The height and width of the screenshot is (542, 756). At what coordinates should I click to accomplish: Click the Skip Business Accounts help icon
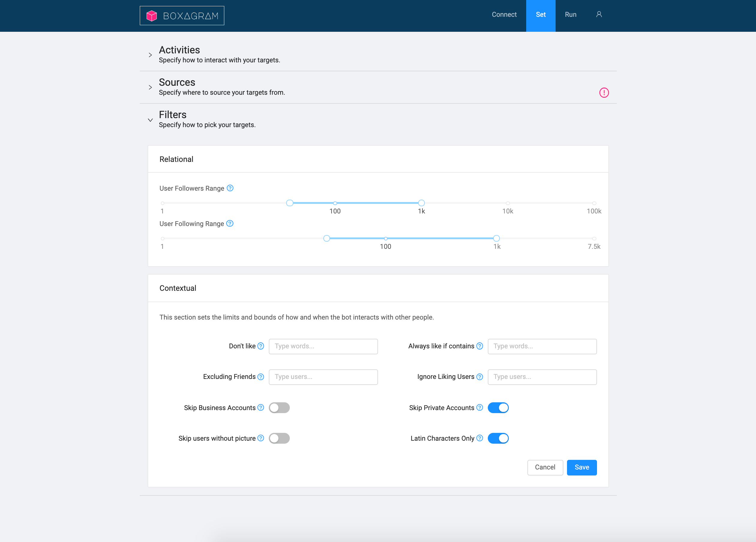coord(261,407)
